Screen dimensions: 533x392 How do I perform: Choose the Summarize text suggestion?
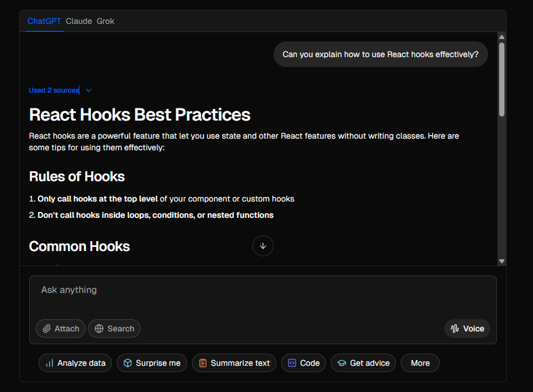tap(234, 363)
